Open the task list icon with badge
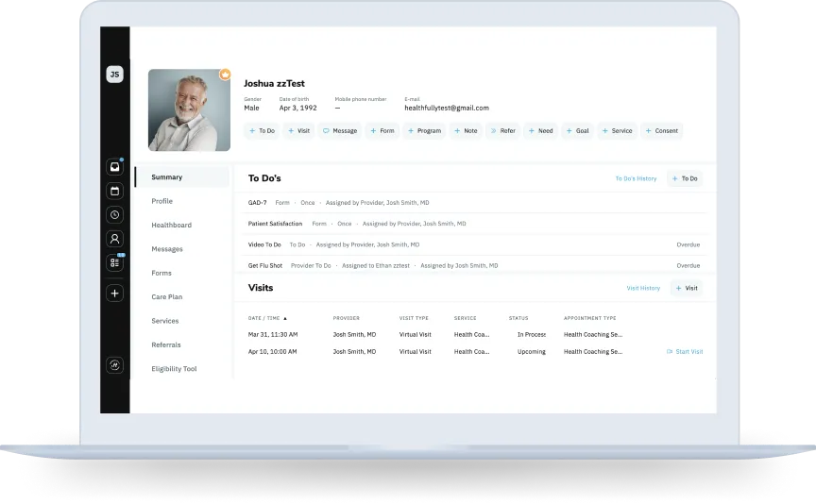This screenshot has height=504, width=816. pyautogui.click(x=114, y=262)
